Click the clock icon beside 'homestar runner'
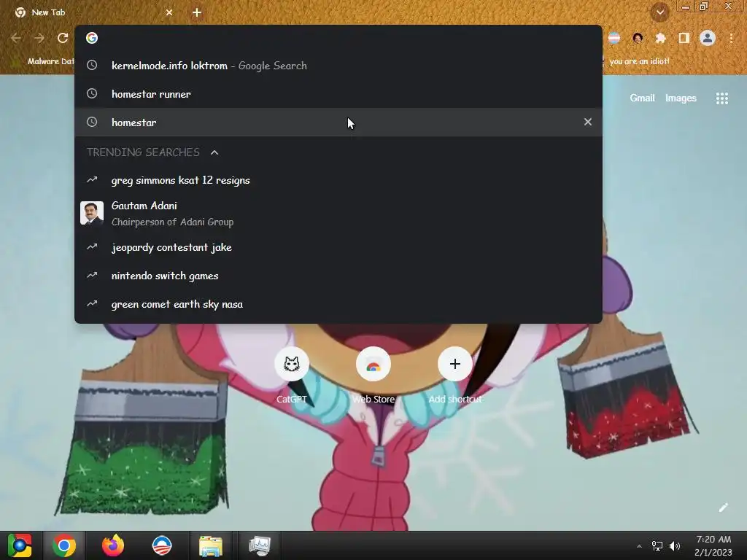This screenshot has height=560, width=747. coord(92,93)
